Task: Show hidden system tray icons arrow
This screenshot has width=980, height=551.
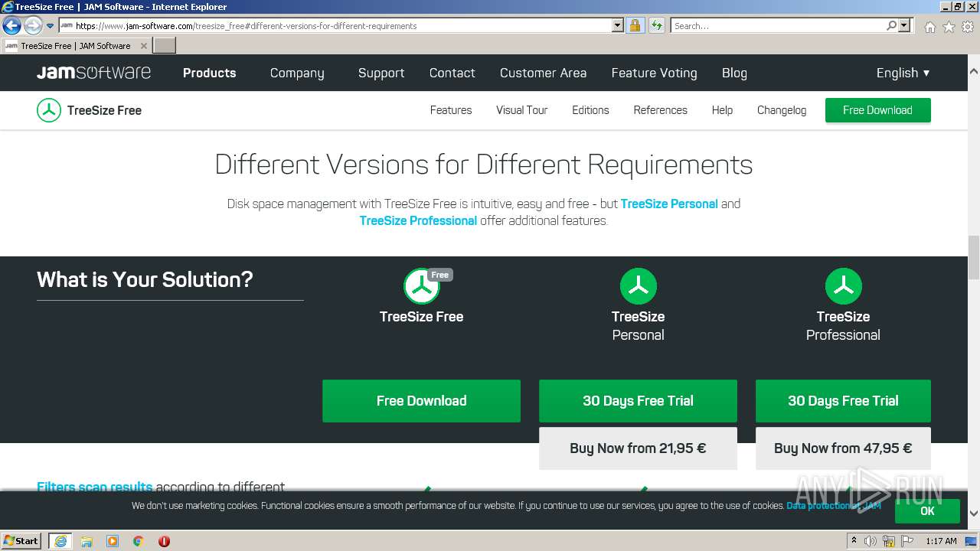Action: (854, 541)
